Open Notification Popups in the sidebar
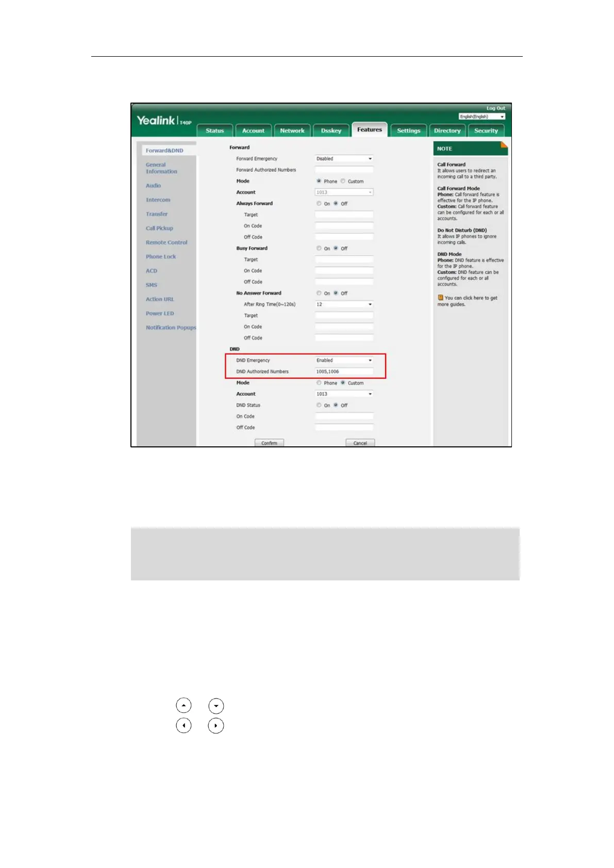Image resolution: width=614 pixels, height=868 pixels. point(171,327)
